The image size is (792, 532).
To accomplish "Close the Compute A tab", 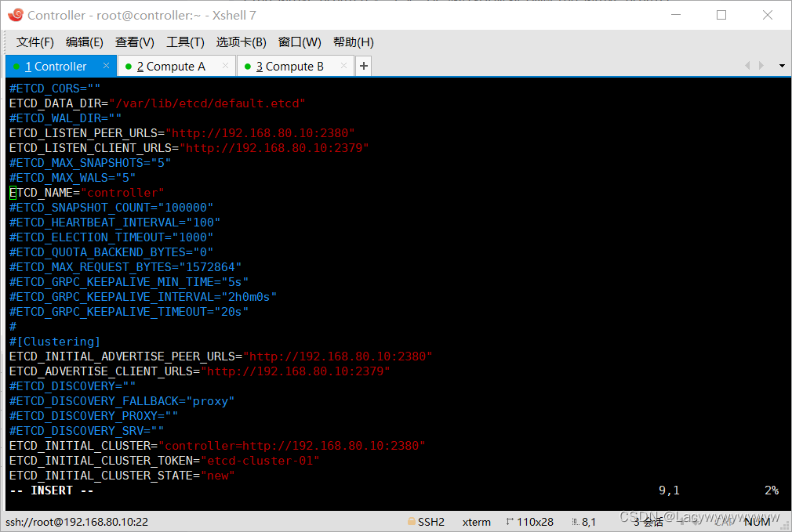I will [224, 66].
